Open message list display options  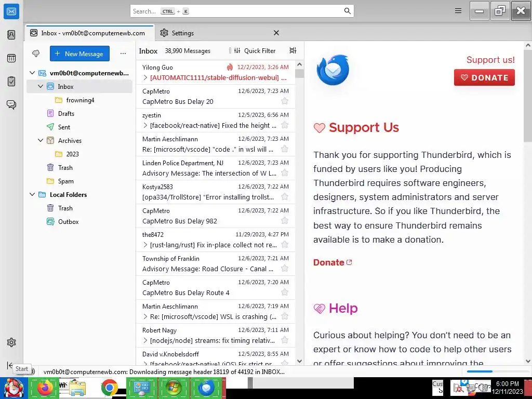[x=293, y=50]
